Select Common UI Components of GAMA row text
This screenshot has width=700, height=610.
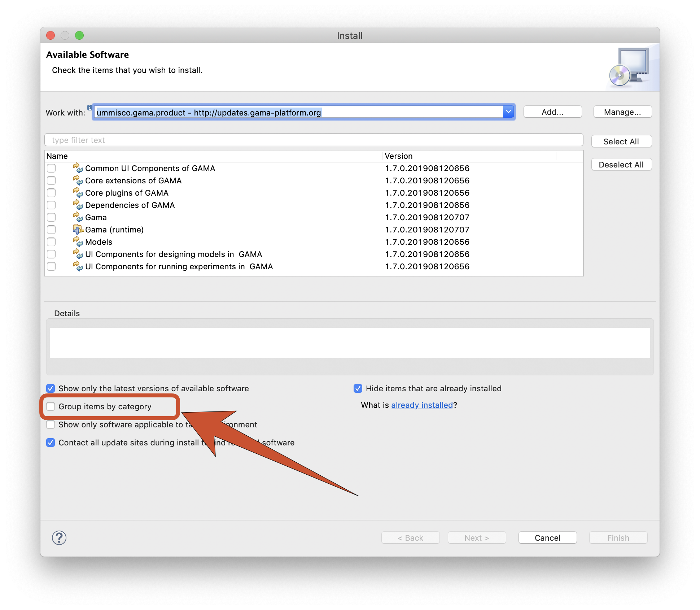(150, 168)
